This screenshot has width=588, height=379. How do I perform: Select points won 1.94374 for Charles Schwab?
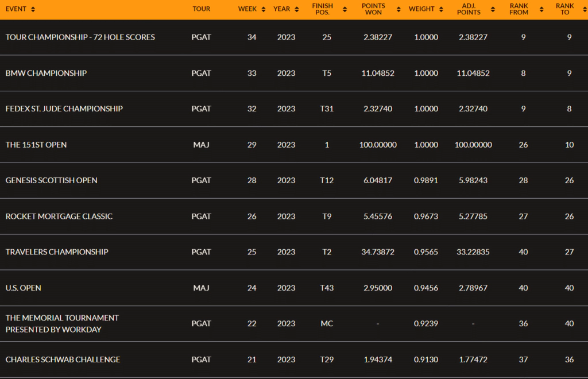tap(378, 359)
